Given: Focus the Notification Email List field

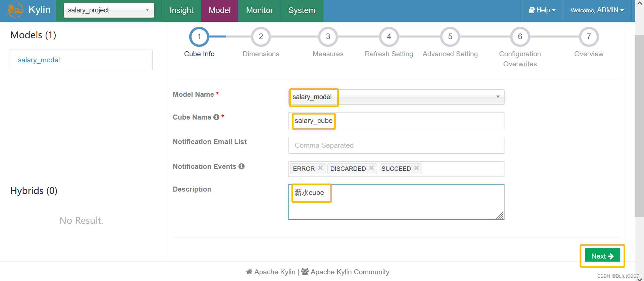Looking at the screenshot, I should (396, 145).
